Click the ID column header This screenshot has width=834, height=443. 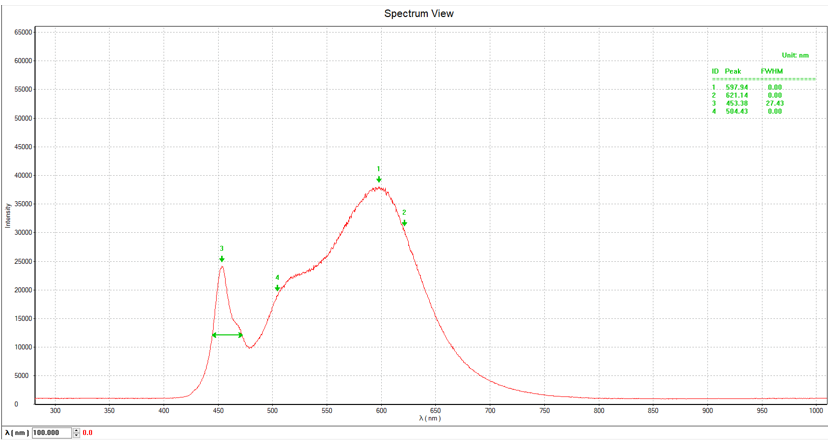715,71
